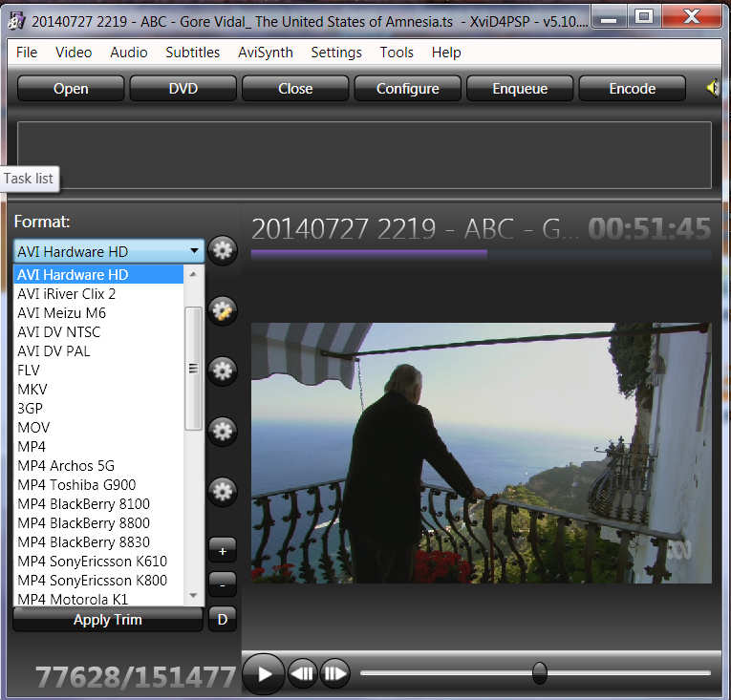Collapse the Format dropdown arrow

(x=194, y=251)
